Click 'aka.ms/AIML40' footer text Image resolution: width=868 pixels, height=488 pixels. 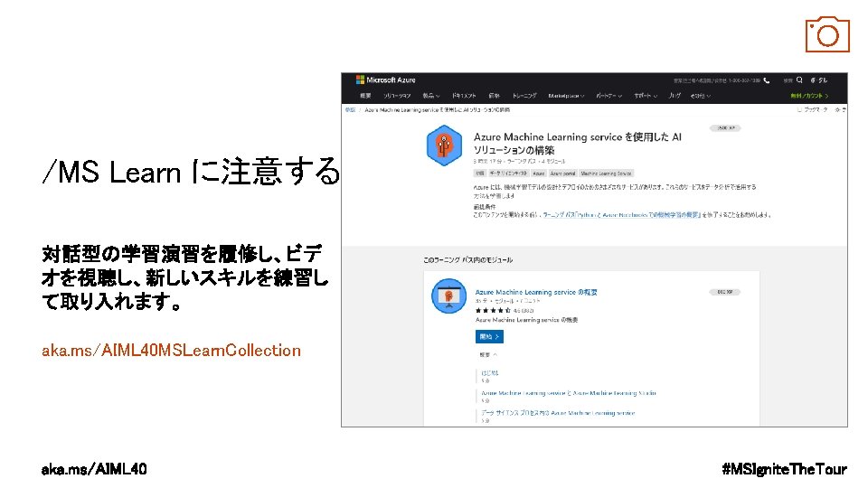(94, 469)
